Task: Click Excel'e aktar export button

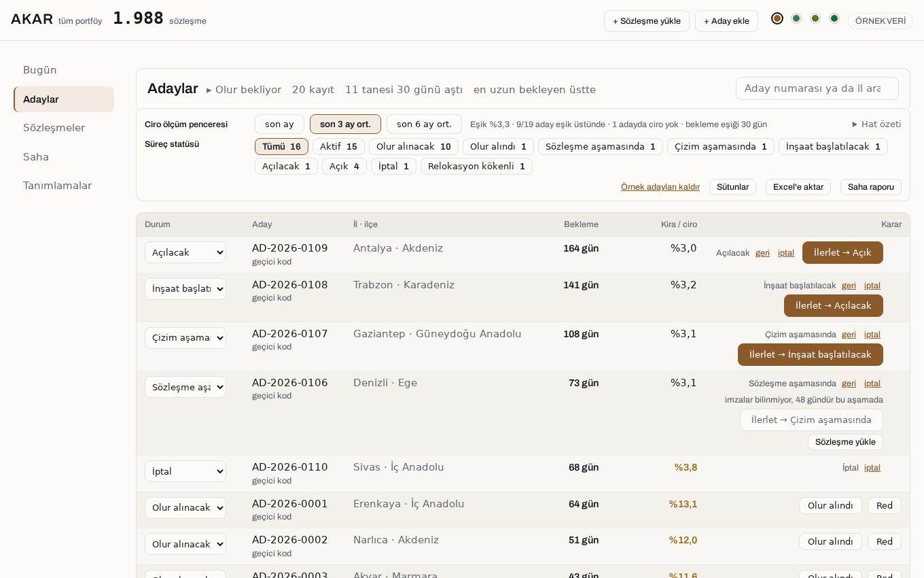Action: point(798,187)
